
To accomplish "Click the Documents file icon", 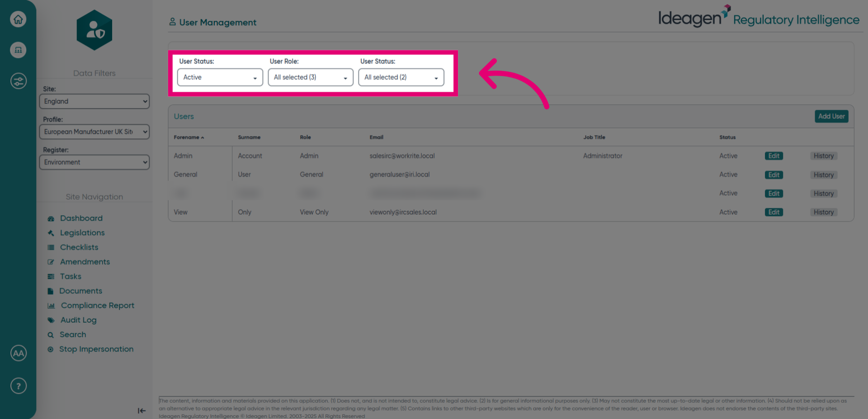I will (50, 291).
